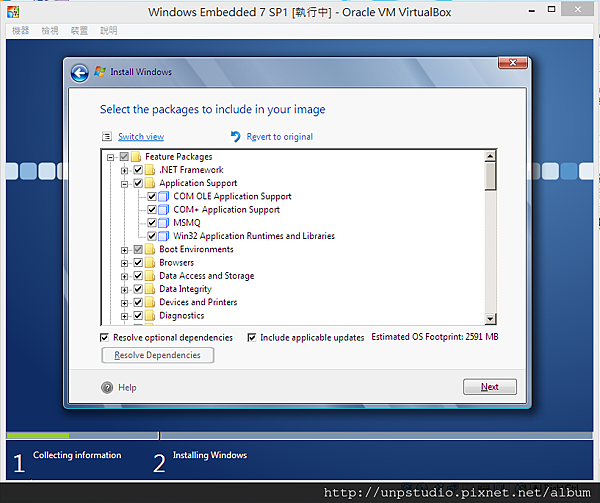
Task: Expand the Data Access and Storage node
Action: pyautogui.click(x=124, y=277)
